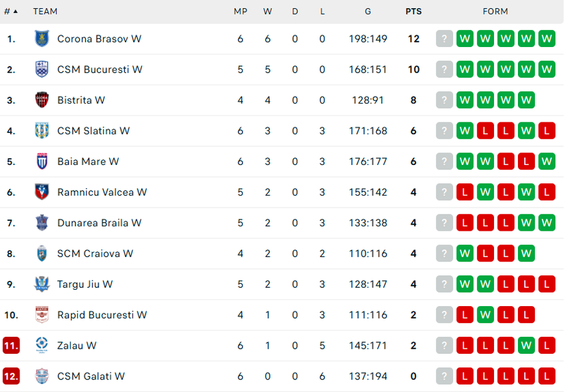Image resolution: width=565 pixels, height=392 pixels.
Task: Click the Bistrita W team logo
Action: click(41, 100)
